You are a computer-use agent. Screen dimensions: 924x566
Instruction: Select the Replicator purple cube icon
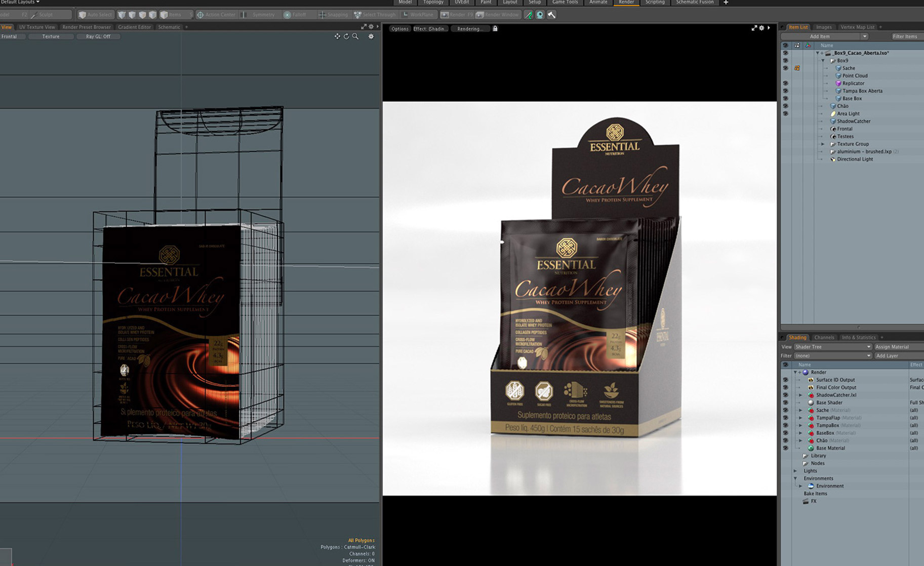(x=838, y=84)
